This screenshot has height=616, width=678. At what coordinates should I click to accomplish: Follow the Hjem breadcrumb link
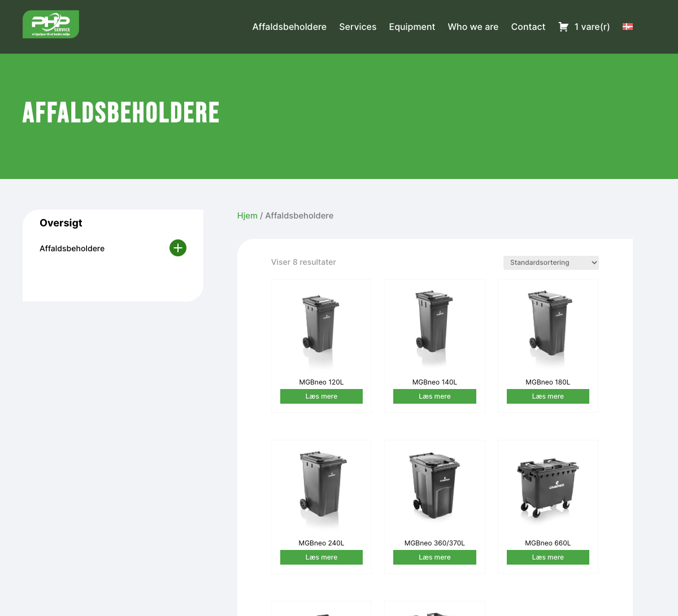coord(247,216)
